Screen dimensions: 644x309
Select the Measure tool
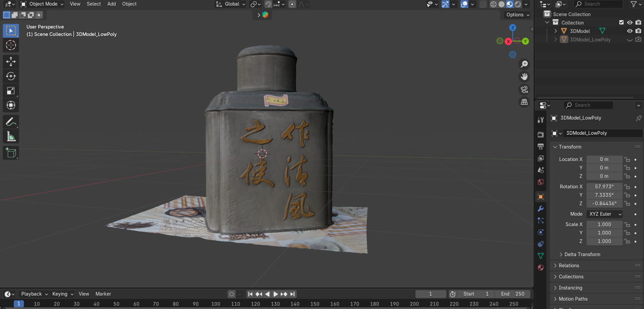point(11,136)
